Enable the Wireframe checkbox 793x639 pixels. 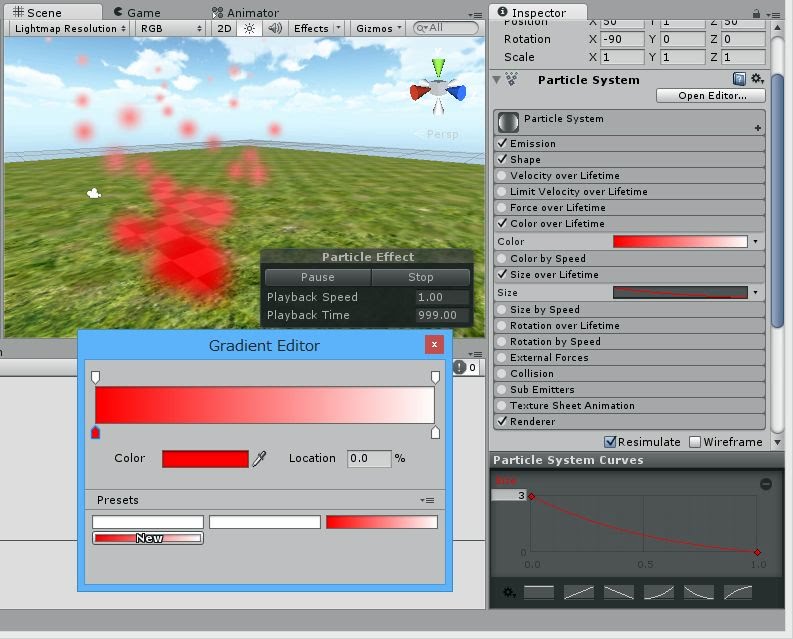(695, 442)
